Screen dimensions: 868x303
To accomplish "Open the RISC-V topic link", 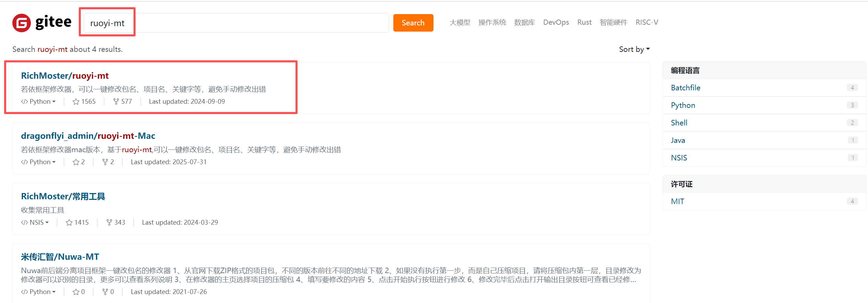I will coord(647,22).
